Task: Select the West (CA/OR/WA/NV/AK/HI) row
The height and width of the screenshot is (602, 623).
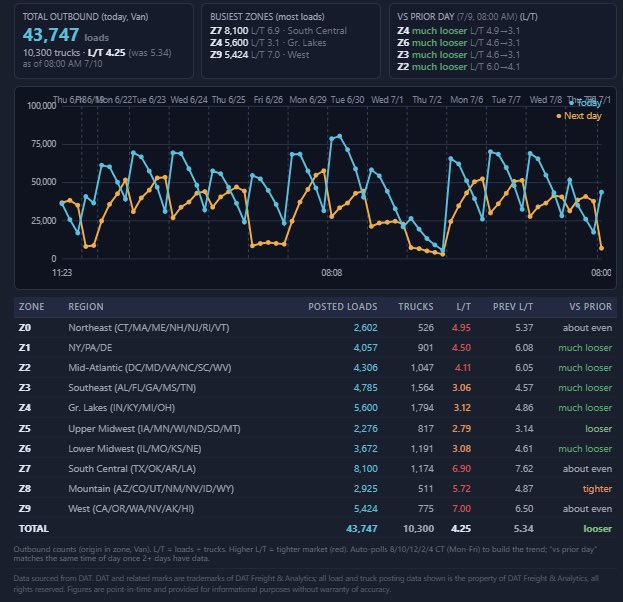Action: click(315, 509)
